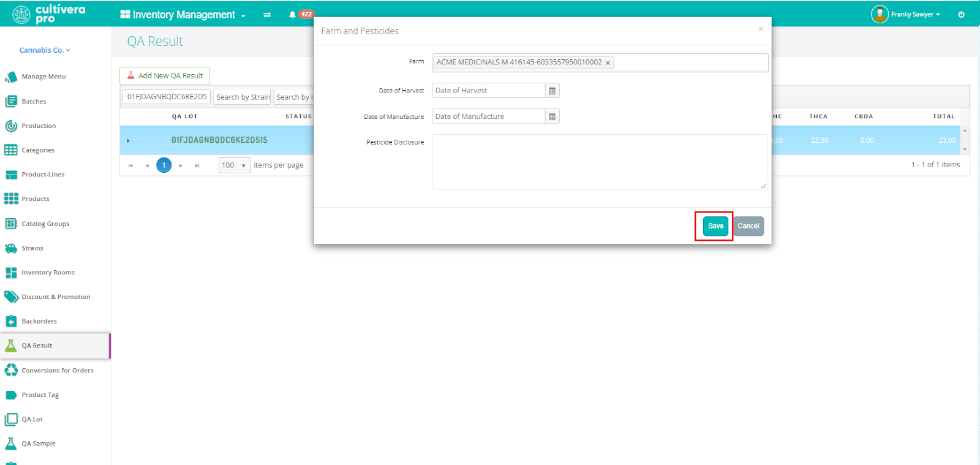980x465 pixels.
Task: Open the Inventory Management module dropdown
Action: point(183,15)
